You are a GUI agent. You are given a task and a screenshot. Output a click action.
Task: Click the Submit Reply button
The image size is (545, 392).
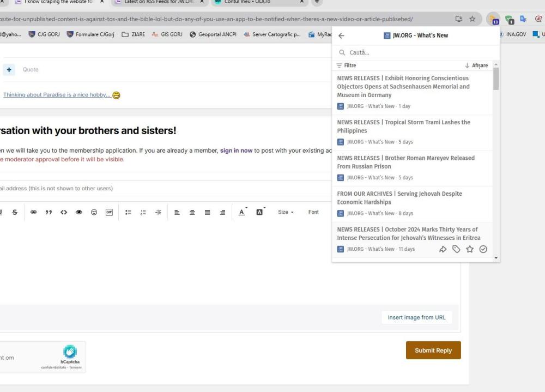click(433, 351)
